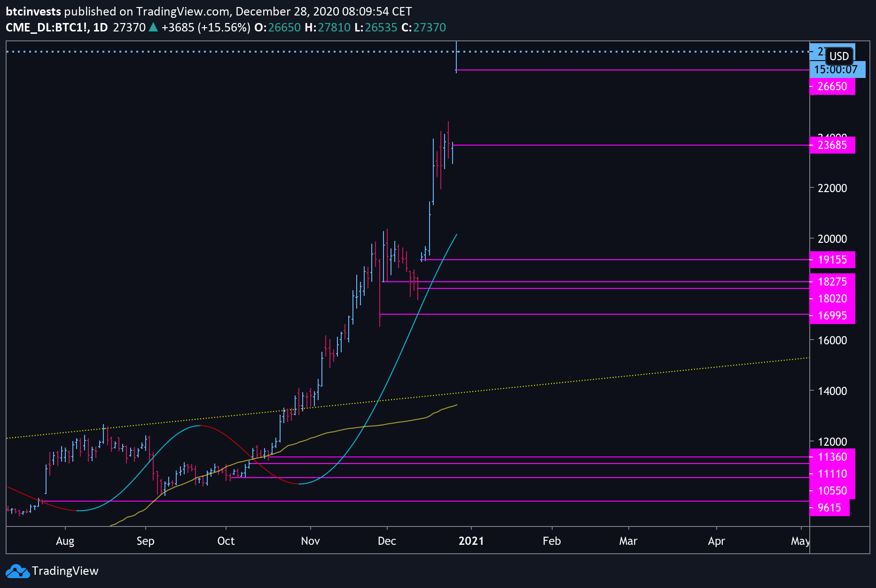Click the 16000 price axis value
This screenshot has height=588, width=876.
coord(832,340)
